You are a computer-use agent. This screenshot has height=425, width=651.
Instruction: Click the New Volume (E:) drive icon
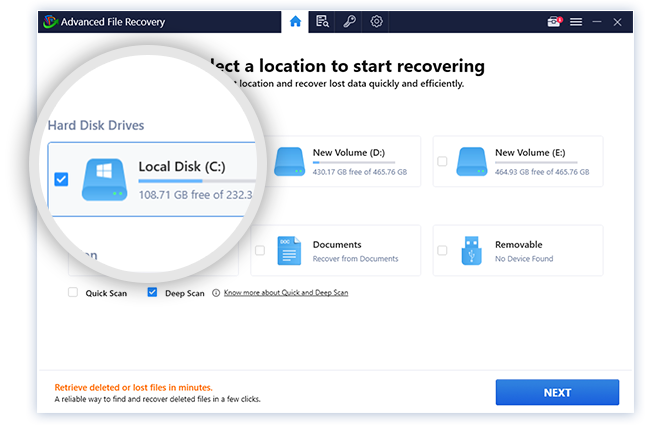pyautogui.click(x=472, y=161)
